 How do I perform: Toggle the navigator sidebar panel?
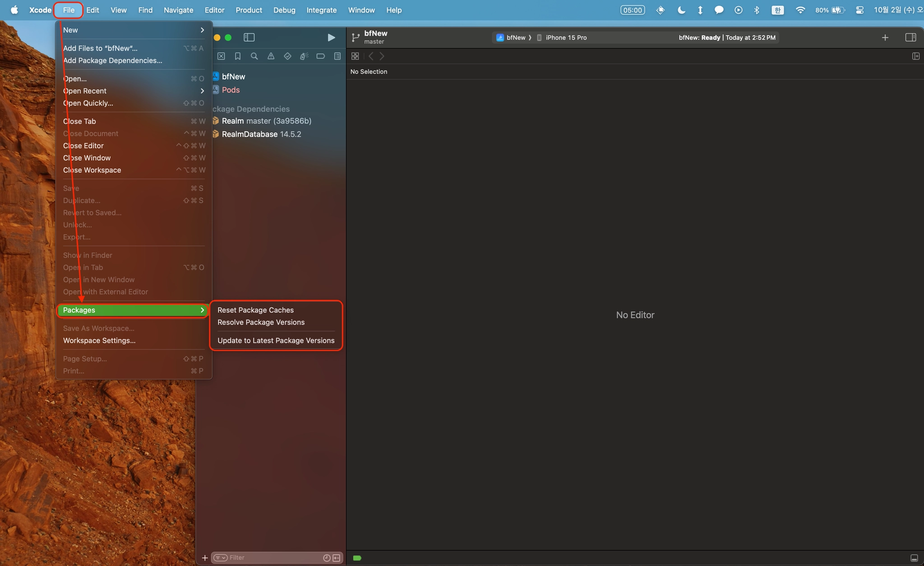(249, 37)
